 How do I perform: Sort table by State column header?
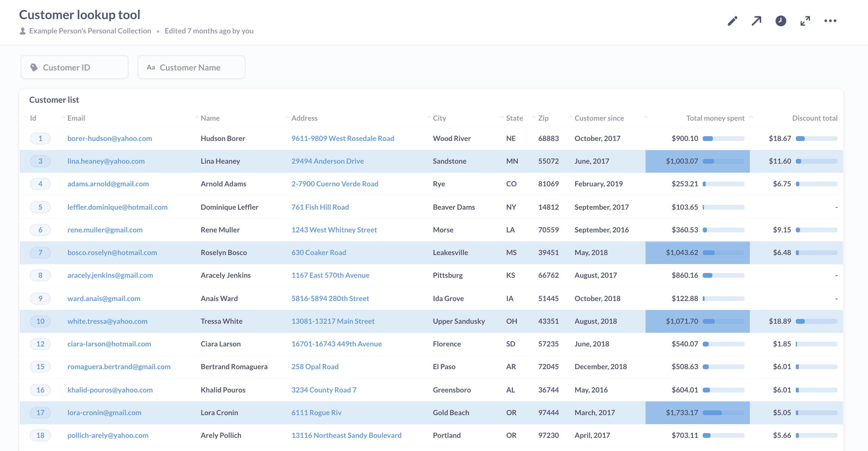[x=514, y=118]
